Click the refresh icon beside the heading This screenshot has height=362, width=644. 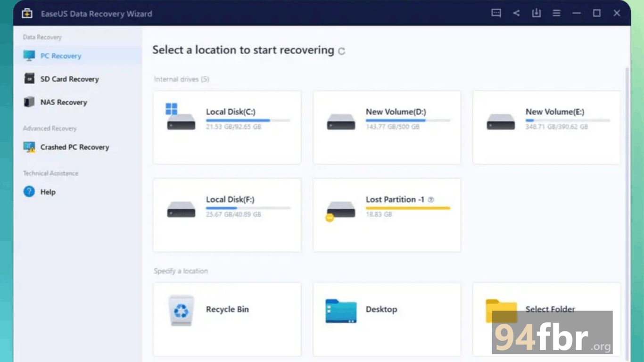point(342,51)
